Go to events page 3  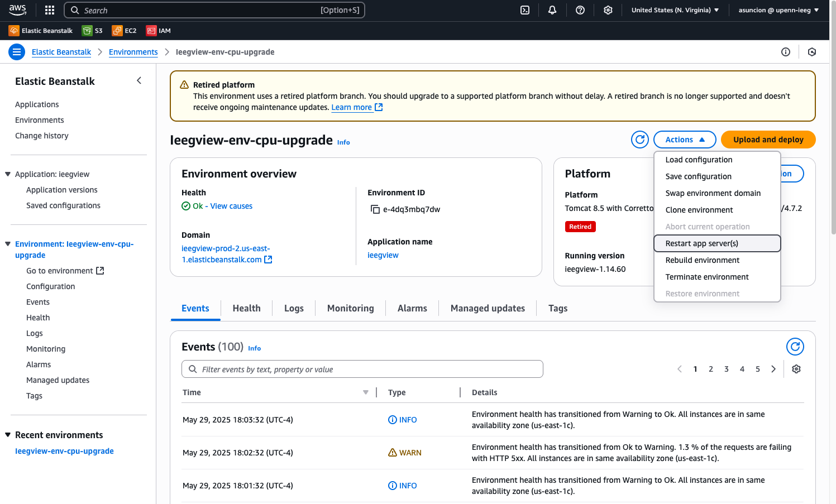pyautogui.click(x=727, y=369)
